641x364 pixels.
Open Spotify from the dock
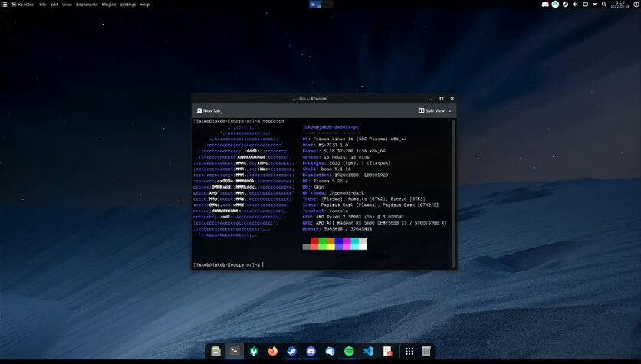coord(349,351)
